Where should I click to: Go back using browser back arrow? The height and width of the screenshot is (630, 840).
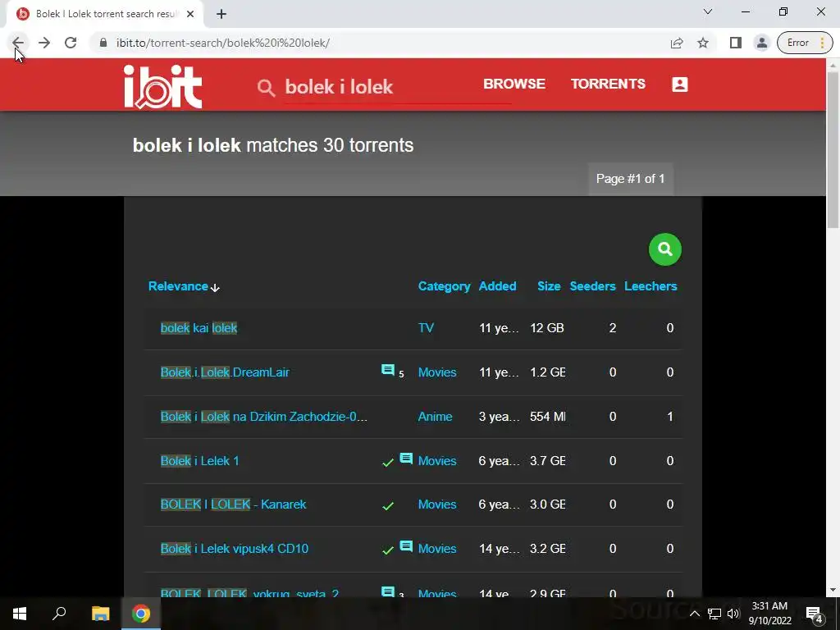point(18,43)
